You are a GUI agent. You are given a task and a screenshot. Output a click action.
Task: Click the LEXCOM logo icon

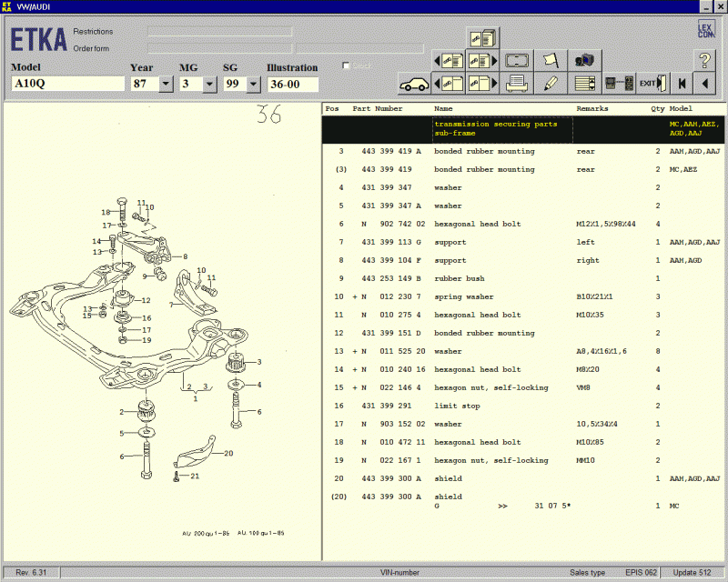click(705, 29)
